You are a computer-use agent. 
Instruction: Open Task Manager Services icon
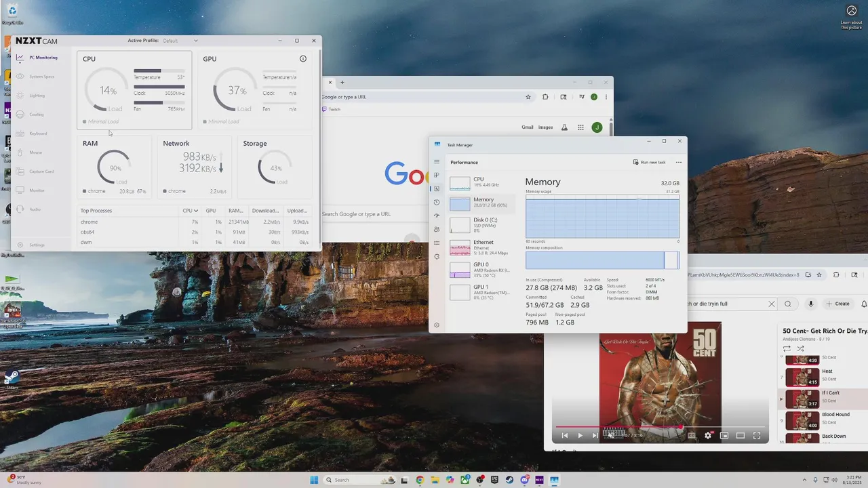point(437,256)
